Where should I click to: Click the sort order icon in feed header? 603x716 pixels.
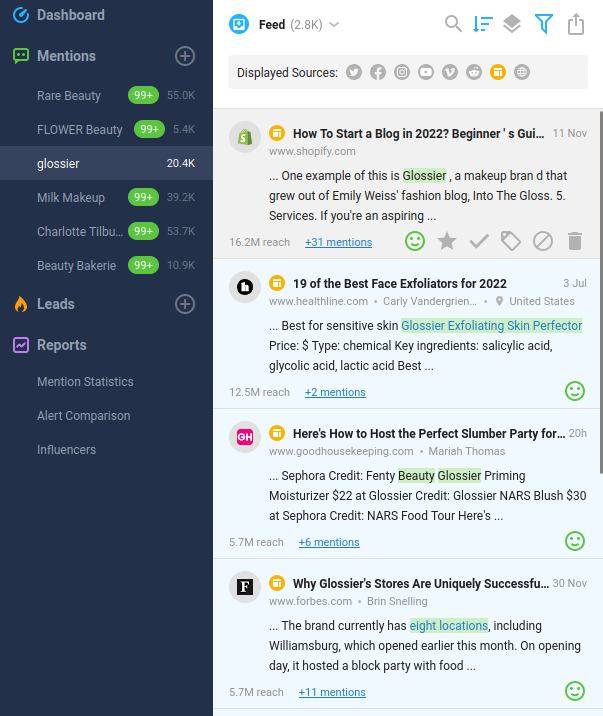pyautogui.click(x=482, y=24)
